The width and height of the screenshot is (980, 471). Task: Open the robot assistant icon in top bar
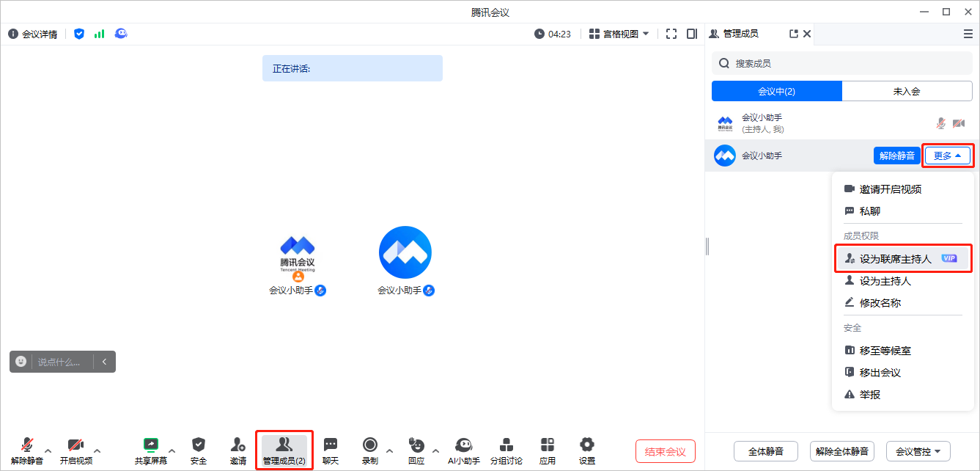click(121, 34)
